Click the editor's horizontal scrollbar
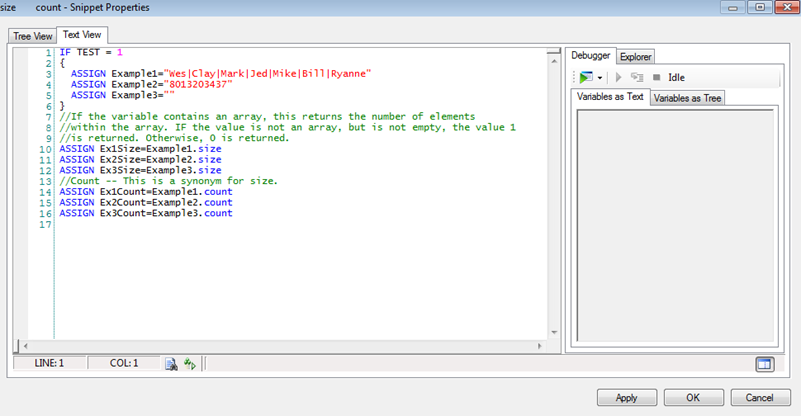Viewport: 801px width, 416px height. point(300,346)
